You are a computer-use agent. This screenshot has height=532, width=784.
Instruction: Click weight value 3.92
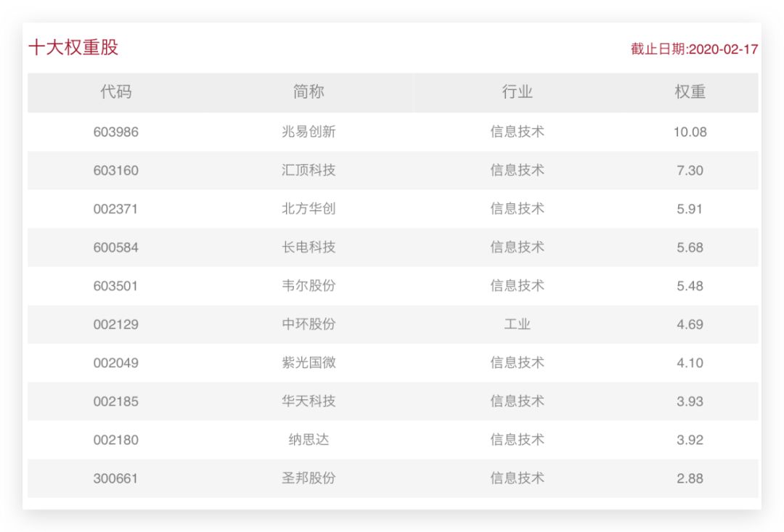click(x=690, y=440)
